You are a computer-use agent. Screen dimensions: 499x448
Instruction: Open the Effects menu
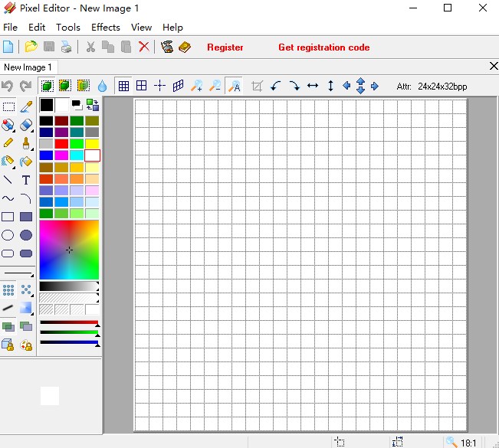(x=105, y=28)
